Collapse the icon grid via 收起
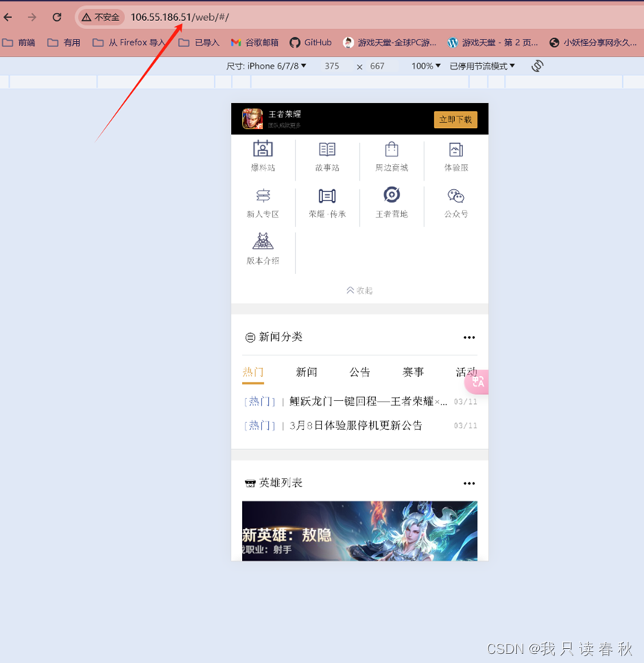644x663 pixels. pyautogui.click(x=360, y=291)
